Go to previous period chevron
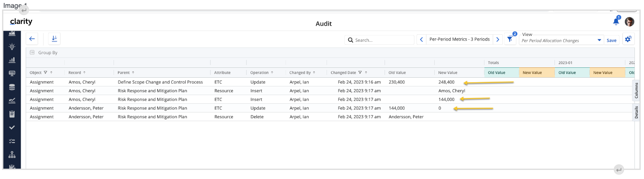 tap(421, 40)
